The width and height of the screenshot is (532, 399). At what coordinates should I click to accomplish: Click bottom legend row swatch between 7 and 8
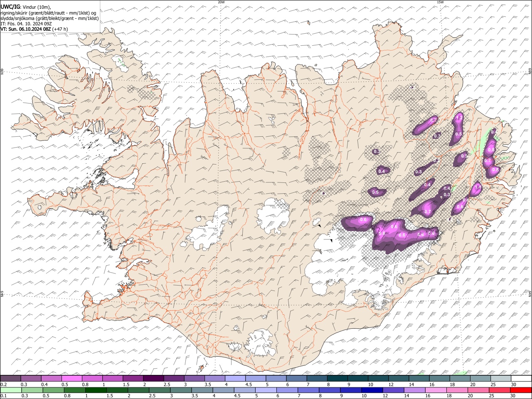point(308,390)
